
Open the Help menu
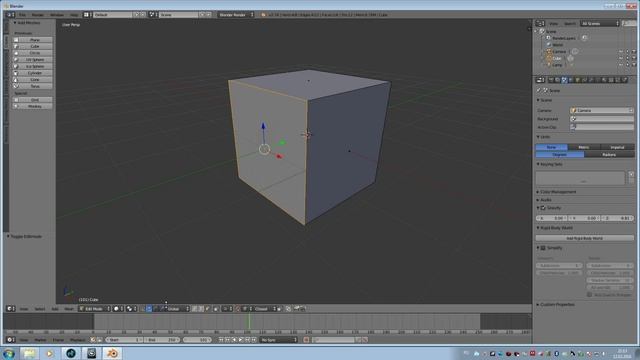[73, 15]
